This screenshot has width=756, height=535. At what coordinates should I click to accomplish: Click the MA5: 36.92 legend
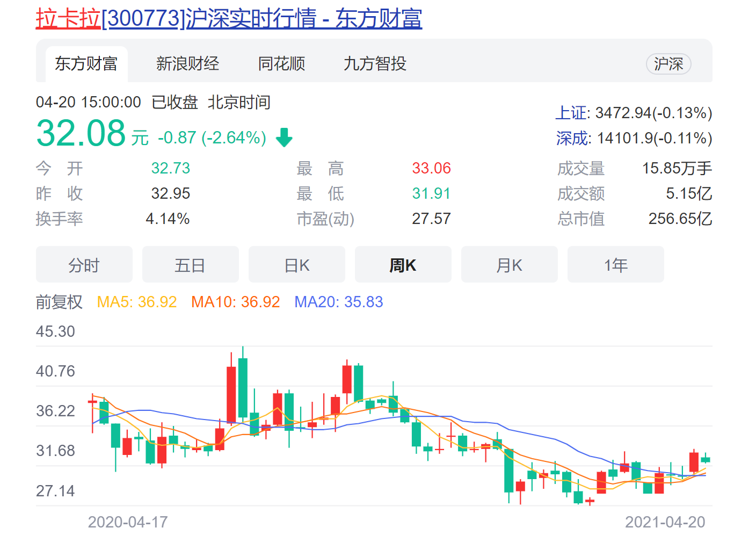137,302
